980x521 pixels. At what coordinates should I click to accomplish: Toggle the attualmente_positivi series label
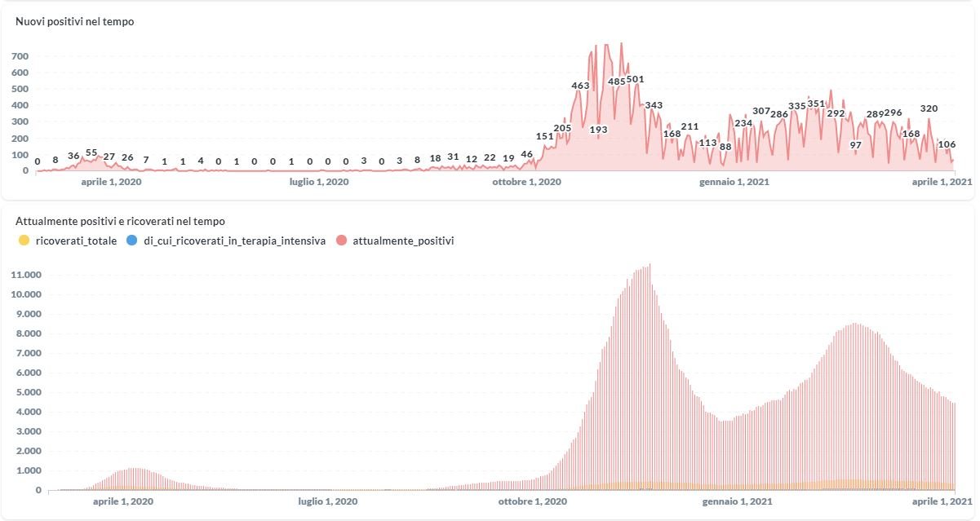[403, 241]
